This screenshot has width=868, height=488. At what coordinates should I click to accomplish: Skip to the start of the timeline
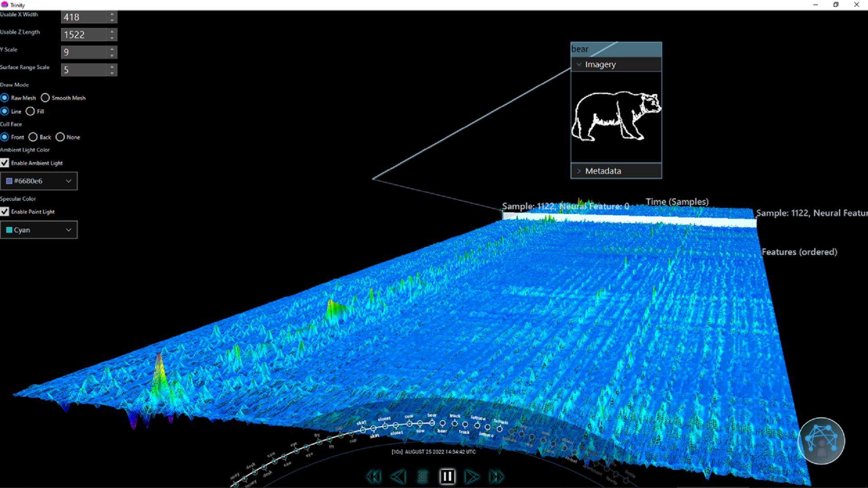[374, 477]
